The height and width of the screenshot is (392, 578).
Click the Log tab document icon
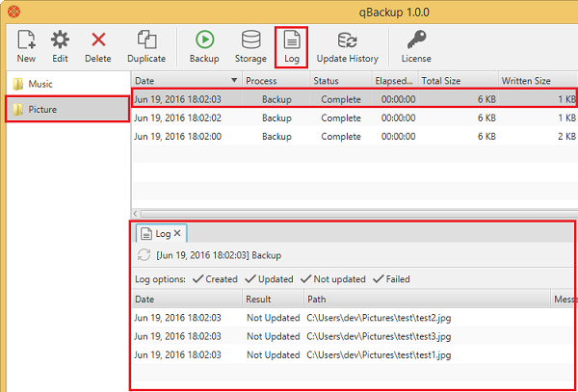146,234
